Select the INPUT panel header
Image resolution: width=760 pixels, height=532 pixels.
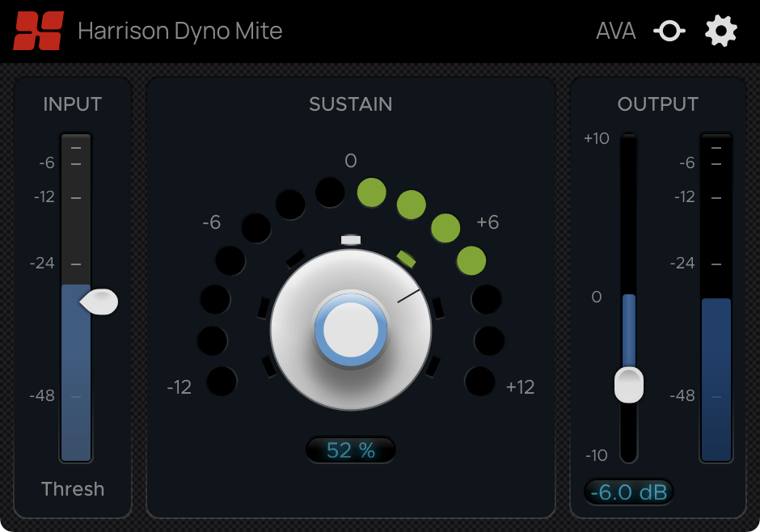pos(72,104)
